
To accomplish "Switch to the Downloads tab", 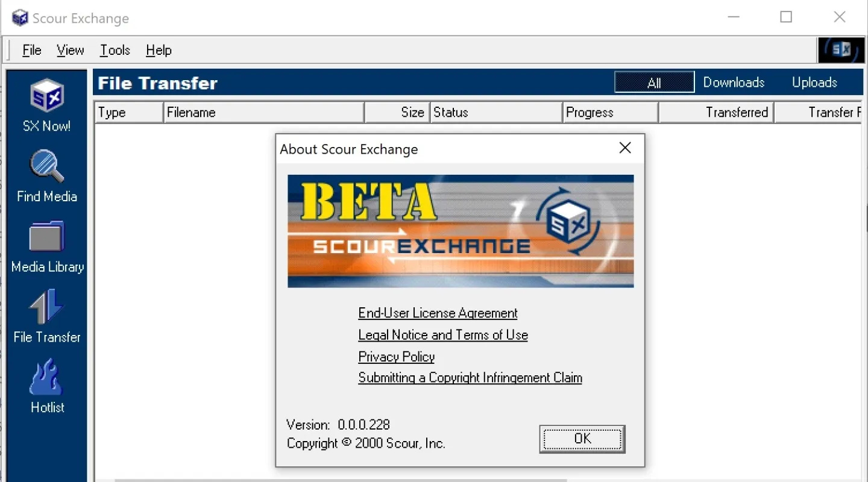I will click(x=734, y=83).
